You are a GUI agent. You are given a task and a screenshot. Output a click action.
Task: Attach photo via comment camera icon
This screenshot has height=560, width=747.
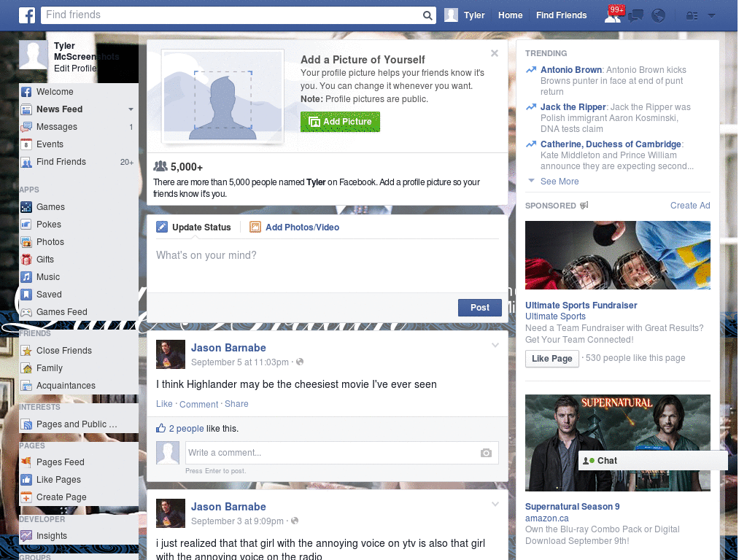tap(486, 453)
